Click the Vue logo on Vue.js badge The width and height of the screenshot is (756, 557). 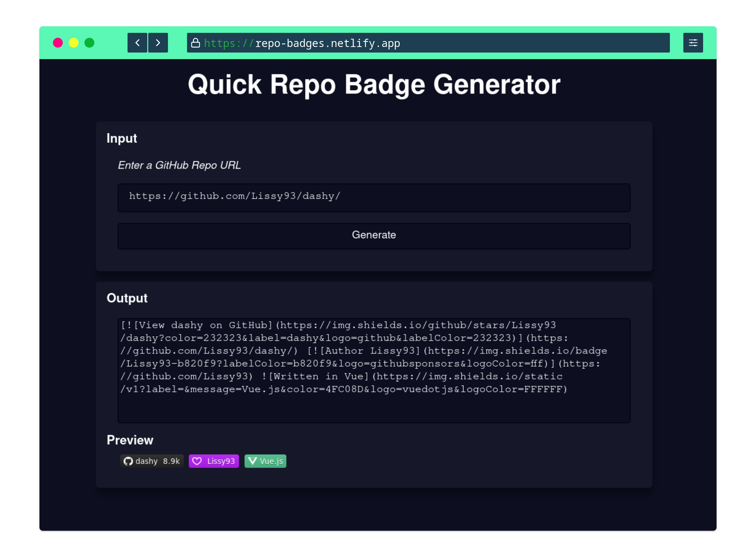pos(252,461)
